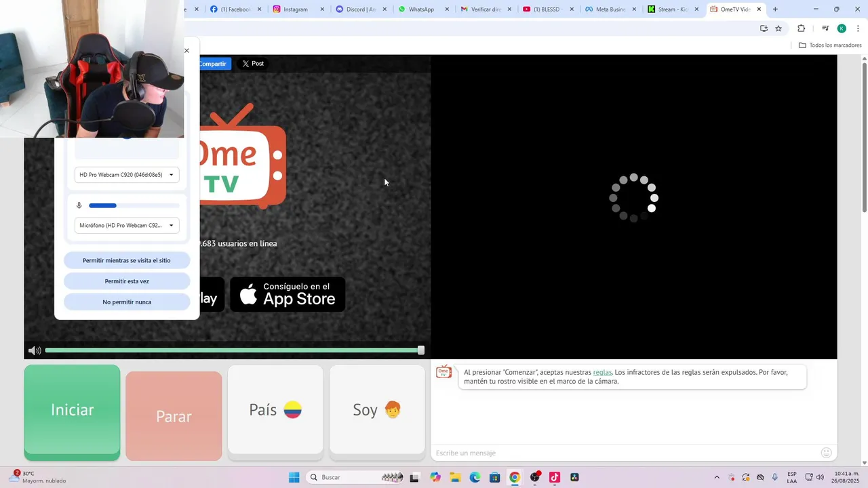Mute the OmeTV volume speaker icon
This screenshot has width=868, height=488.
pyautogui.click(x=35, y=350)
